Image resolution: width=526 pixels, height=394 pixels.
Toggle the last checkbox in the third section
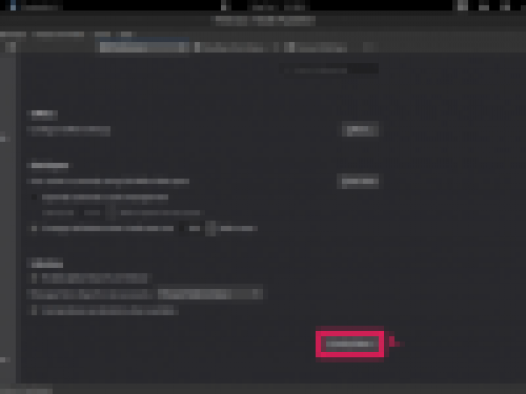point(34,310)
